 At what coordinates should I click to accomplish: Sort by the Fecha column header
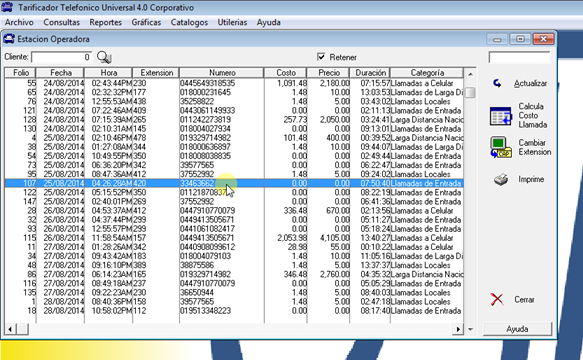pyautogui.click(x=60, y=73)
